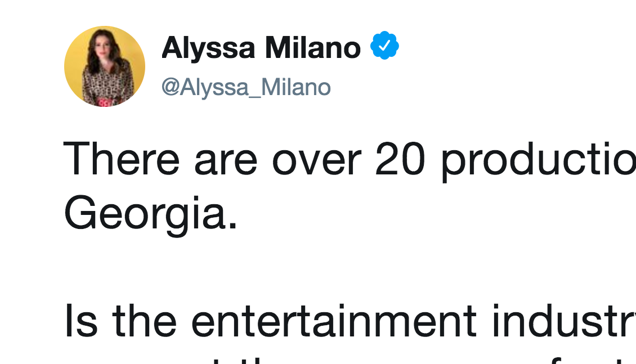Click the word "entertainment" in the tweet

(x=334, y=321)
